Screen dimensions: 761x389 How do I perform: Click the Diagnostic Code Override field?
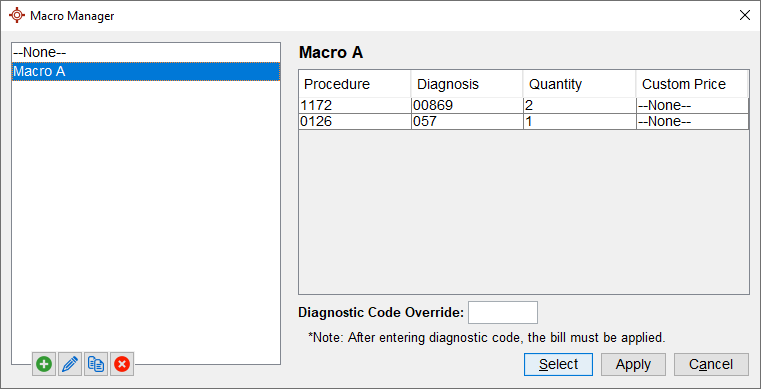(x=503, y=312)
